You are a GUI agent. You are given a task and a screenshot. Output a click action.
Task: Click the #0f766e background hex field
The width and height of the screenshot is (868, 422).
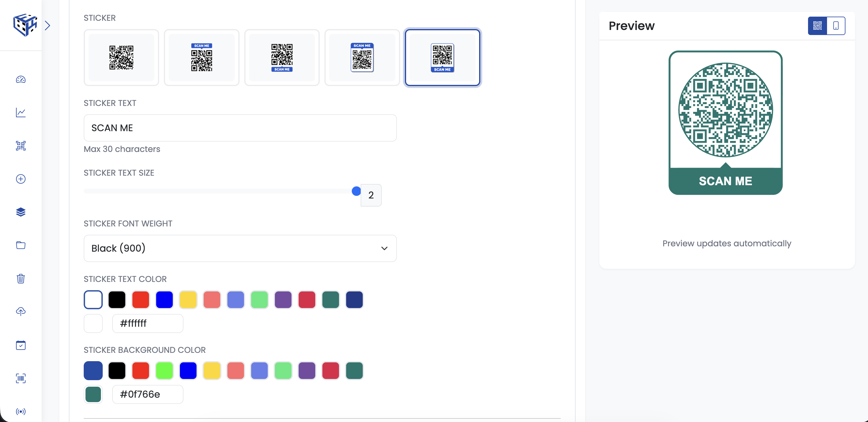click(x=148, y=395)
